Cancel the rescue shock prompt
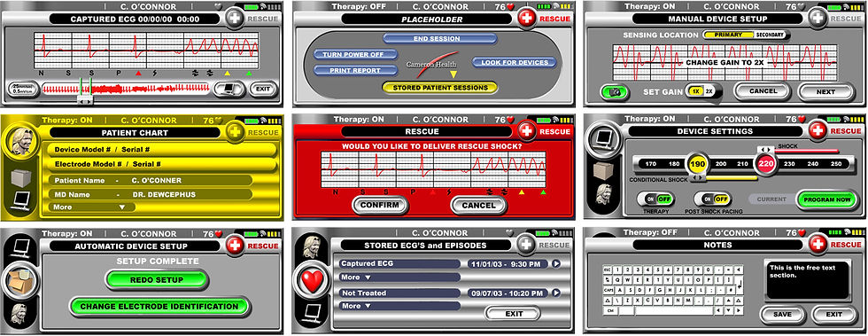Viewport: 868px width, 336px height. pos(478,205)
